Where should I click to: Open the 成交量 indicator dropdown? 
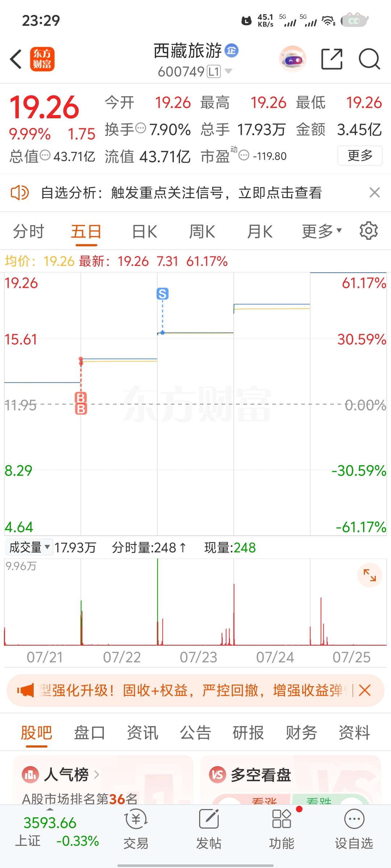click(x=29, y=547)
